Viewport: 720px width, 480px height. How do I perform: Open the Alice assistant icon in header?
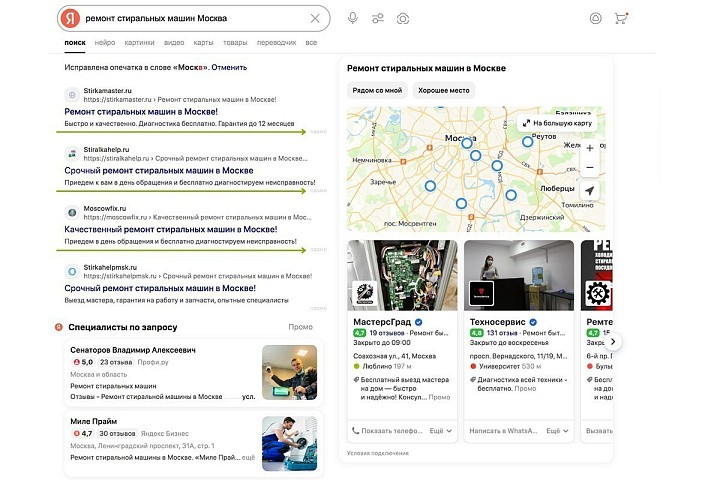pyautogui.click(x=596, y=18)
